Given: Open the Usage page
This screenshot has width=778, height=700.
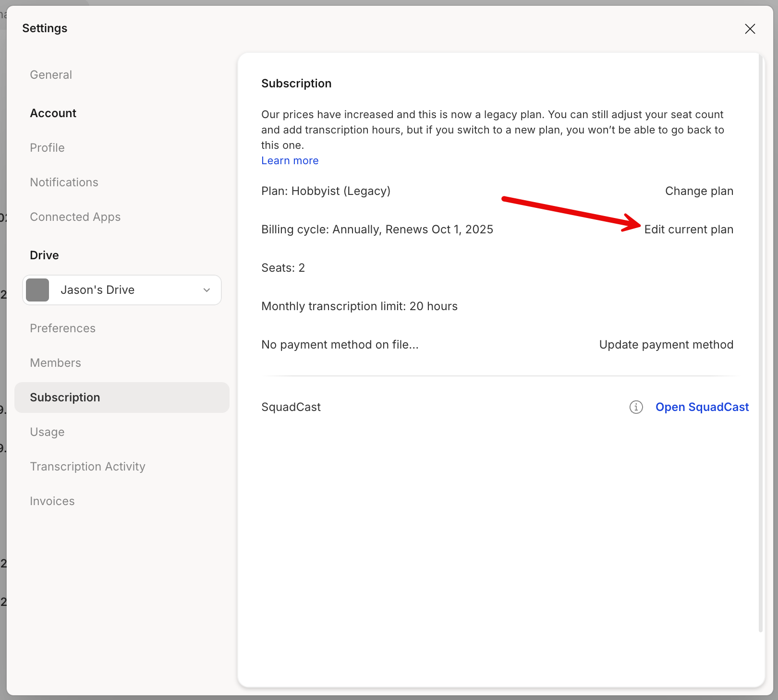Looking at the screenshot, I should pyautogui.click(x=47, y=432).
